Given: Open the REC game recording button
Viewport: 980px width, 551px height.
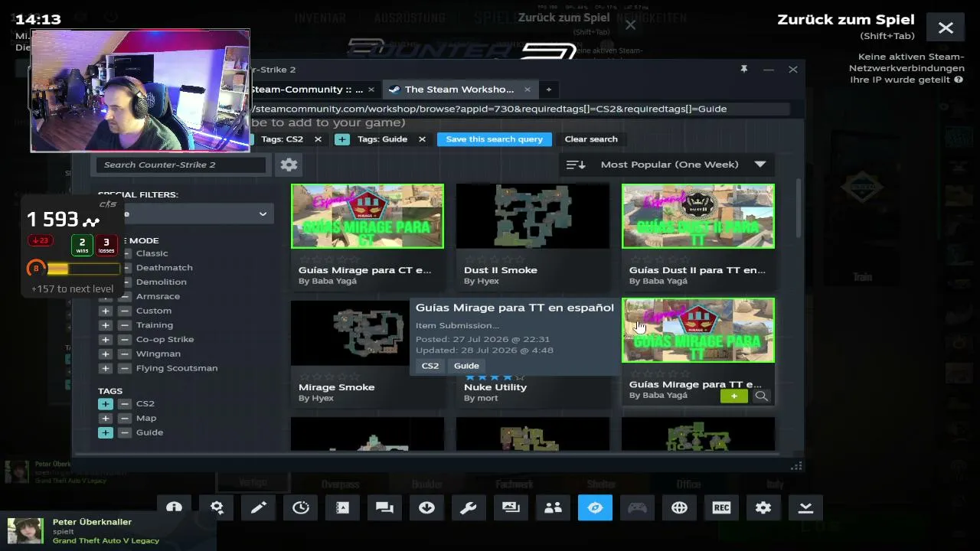Looking at the screenshot, I should (721, 508).
